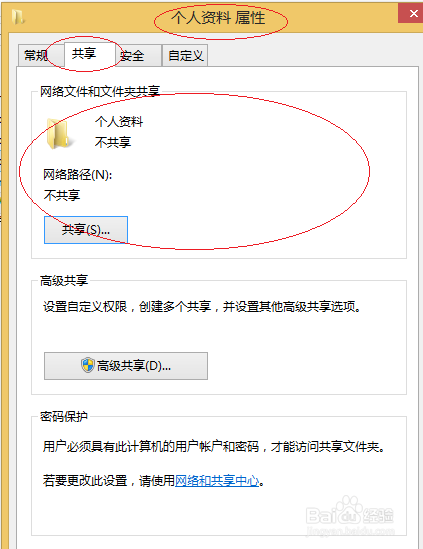The image size is (423, 549).
Task: Close the 个人资料 属性 dialog
Action: [x=412, y=14]
